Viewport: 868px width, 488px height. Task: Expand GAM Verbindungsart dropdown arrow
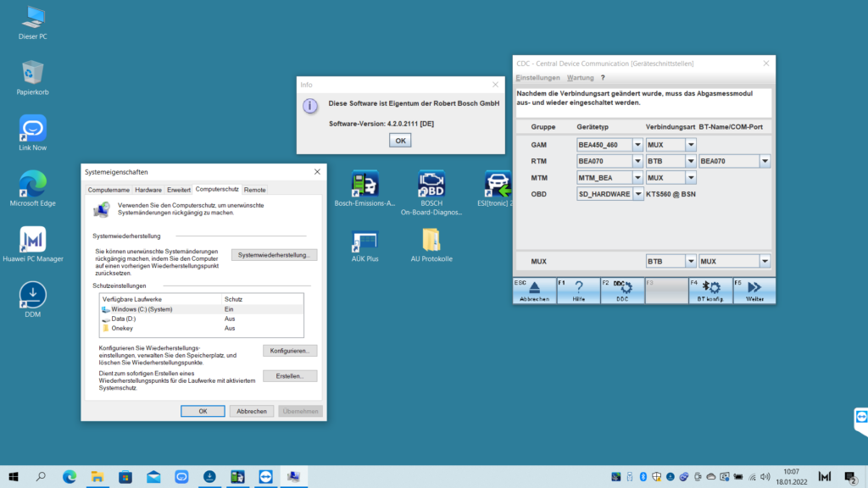coord(691,145)
